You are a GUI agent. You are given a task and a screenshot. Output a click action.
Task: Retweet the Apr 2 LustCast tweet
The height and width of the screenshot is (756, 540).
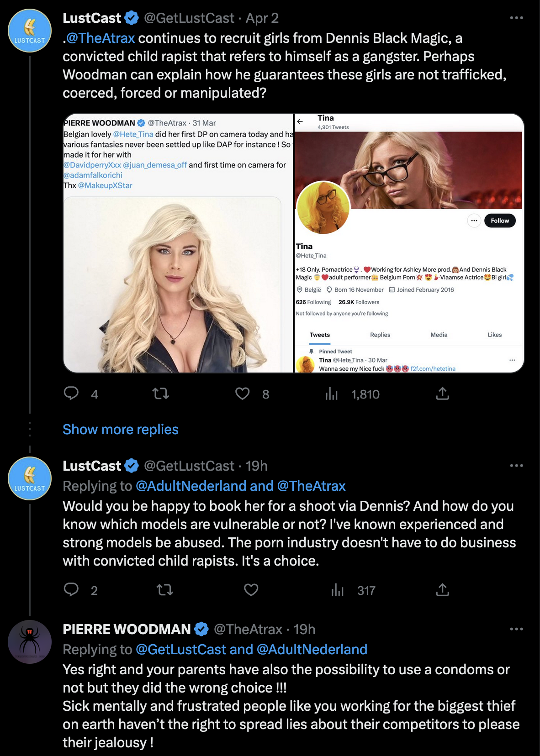161,394
